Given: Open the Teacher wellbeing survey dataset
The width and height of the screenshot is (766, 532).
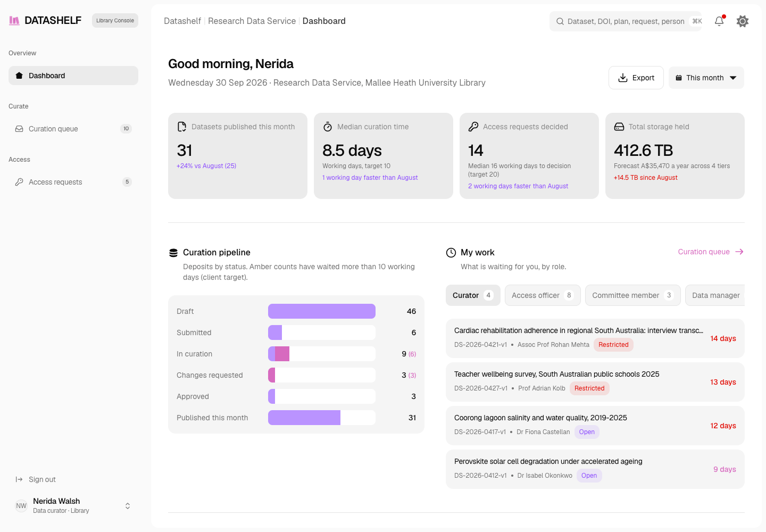Looking at the screenshot, I should point(595,382).
